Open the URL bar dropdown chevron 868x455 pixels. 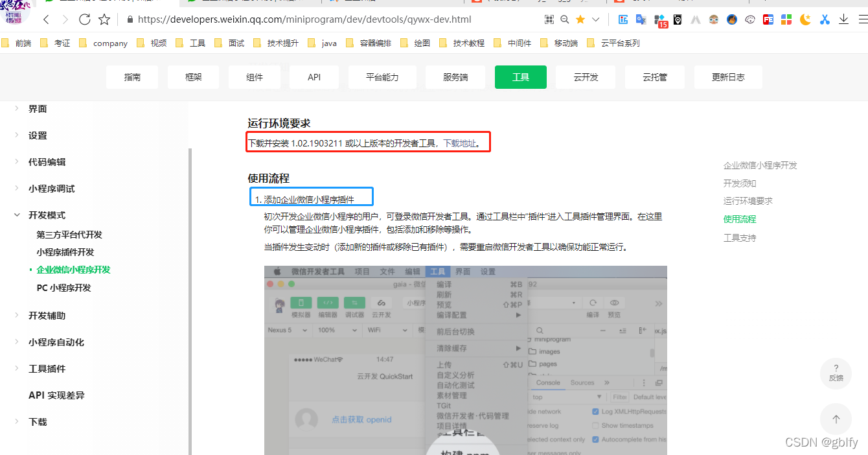click(x=596, y=19)
